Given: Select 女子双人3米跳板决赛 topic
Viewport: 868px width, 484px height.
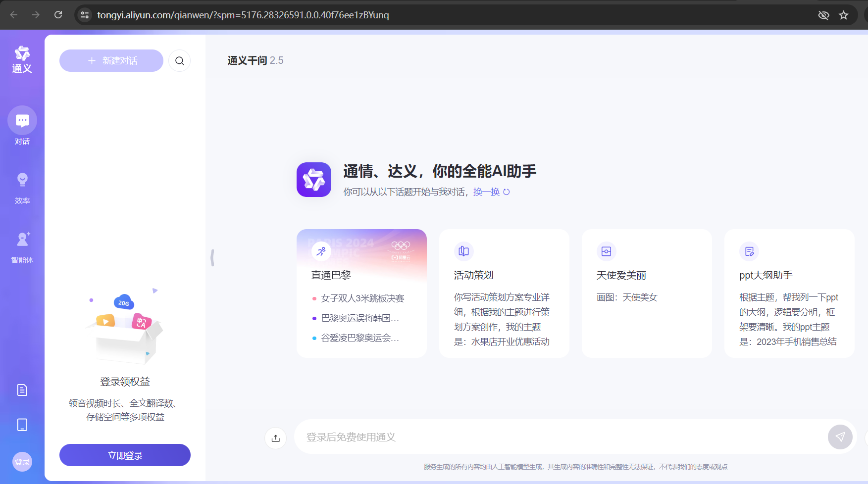Looking at the screenshot, I should [362, 298].
